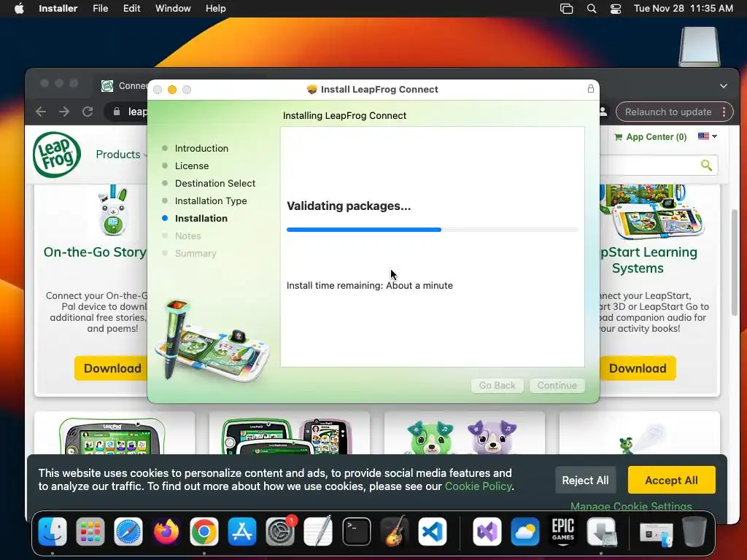Open the country flag dropdown

708,136
